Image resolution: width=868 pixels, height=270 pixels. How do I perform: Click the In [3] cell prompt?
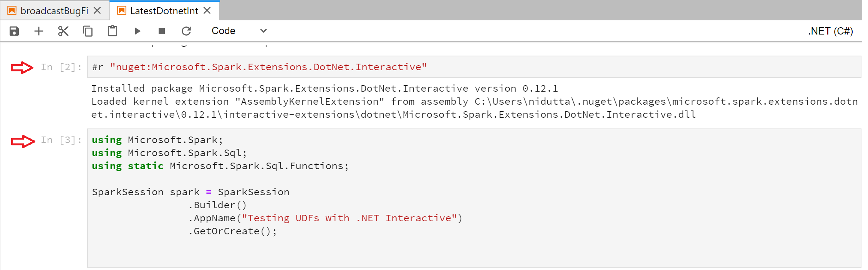(x=61, y=140)
